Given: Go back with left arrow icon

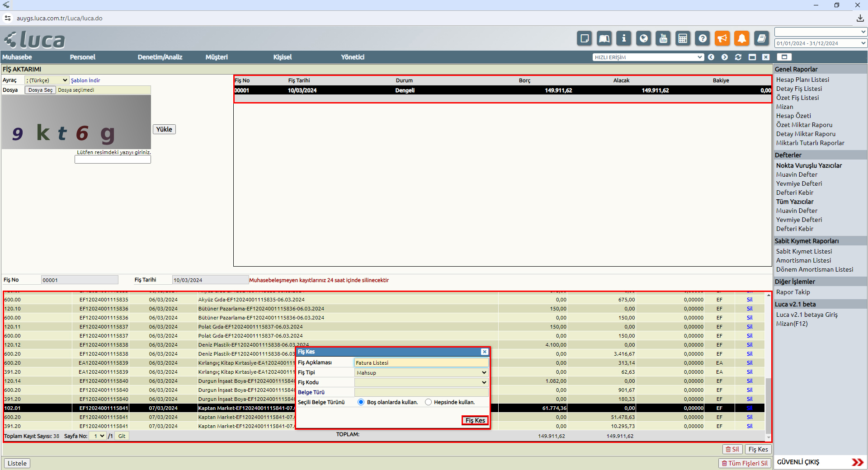Looking at the screenshot, I should (711, 57).
